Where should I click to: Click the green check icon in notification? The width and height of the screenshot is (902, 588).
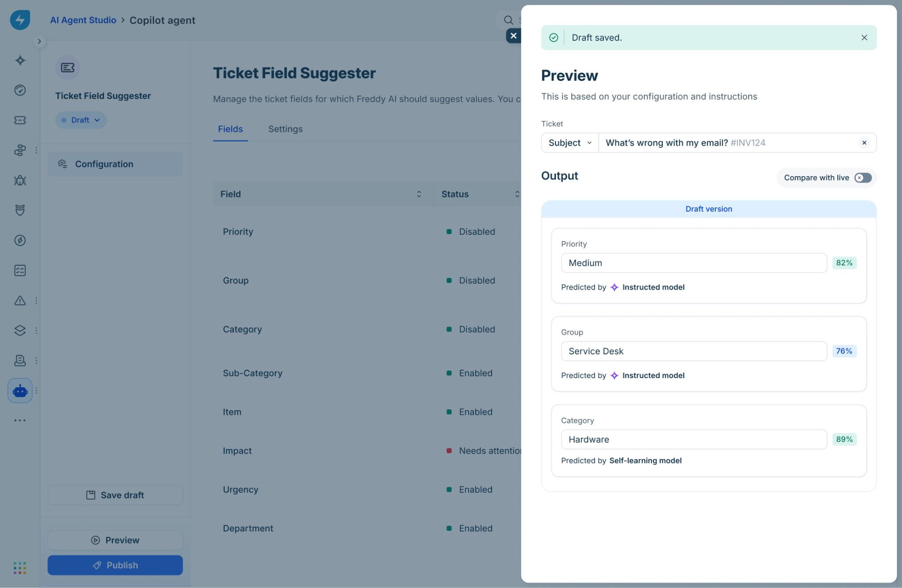(554, 38)
